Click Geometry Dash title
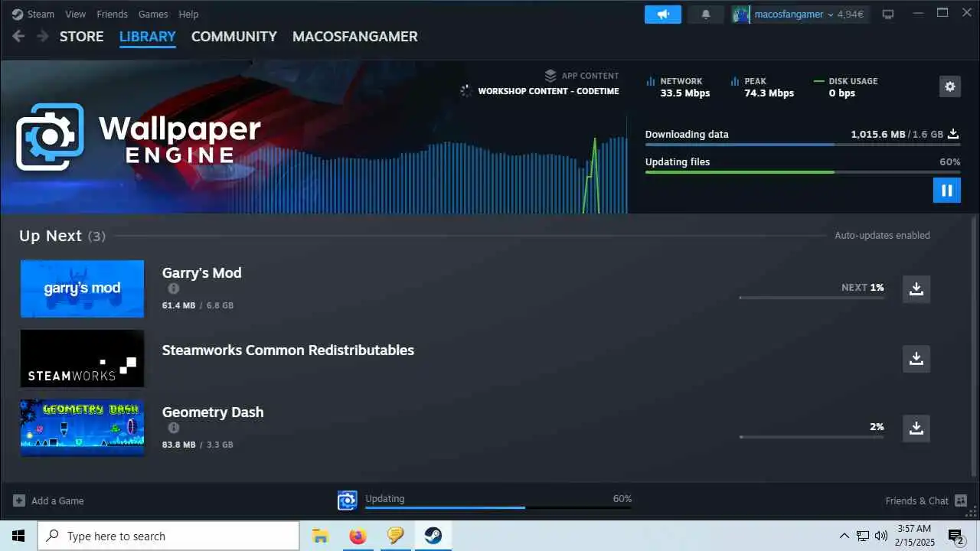 [213, 412]
